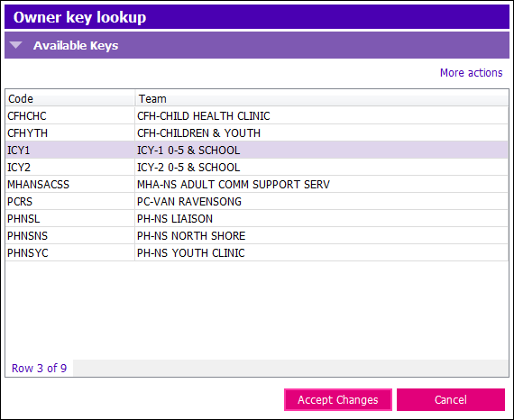Screen dimensions: 514x420
Task: Choose the highlighted ICY1 row
Action: (x=257, y=150)
